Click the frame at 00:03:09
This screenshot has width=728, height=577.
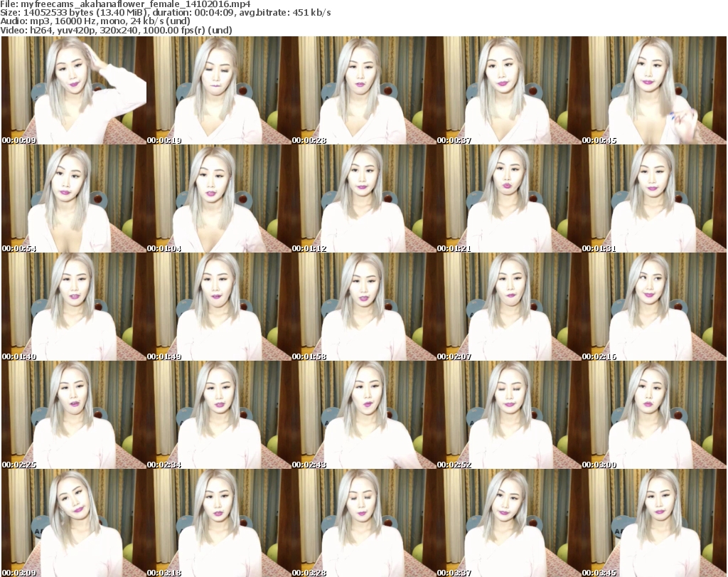(74, 523)
